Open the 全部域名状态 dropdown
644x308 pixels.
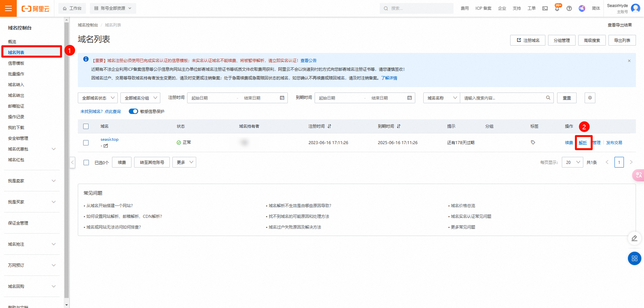(x=98, y=98)
